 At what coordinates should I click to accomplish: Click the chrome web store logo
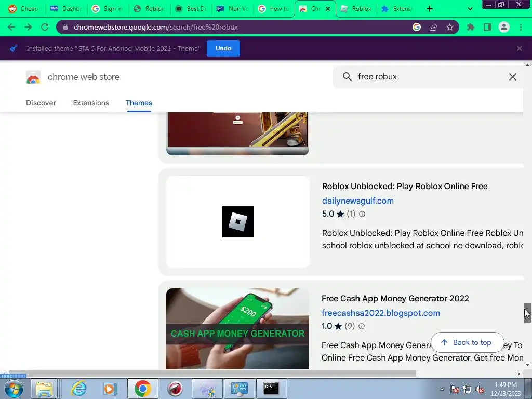click(33, 77)
